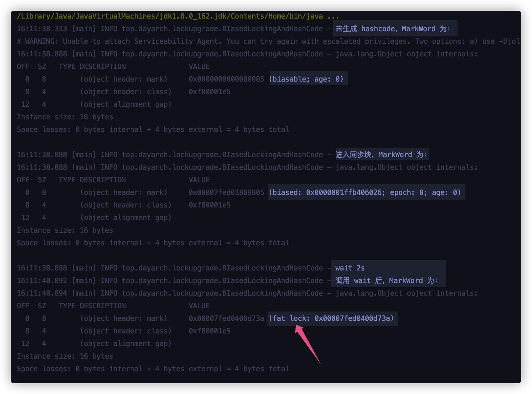The width and height of the screenshot is (532, 394).
Task: Click the '# WARNING: Unable to attach Serviceability Agent' line
Action: pyautogui.click(x=268, y=41)
